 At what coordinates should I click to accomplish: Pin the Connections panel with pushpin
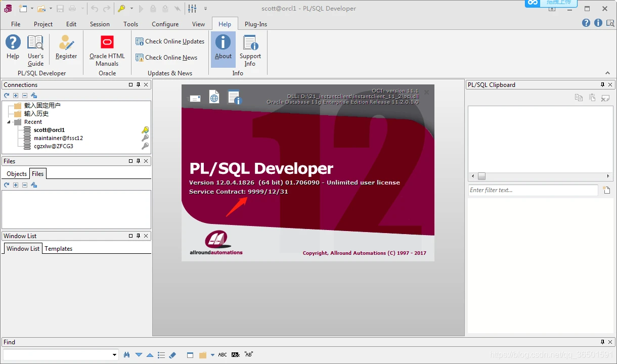138,85
